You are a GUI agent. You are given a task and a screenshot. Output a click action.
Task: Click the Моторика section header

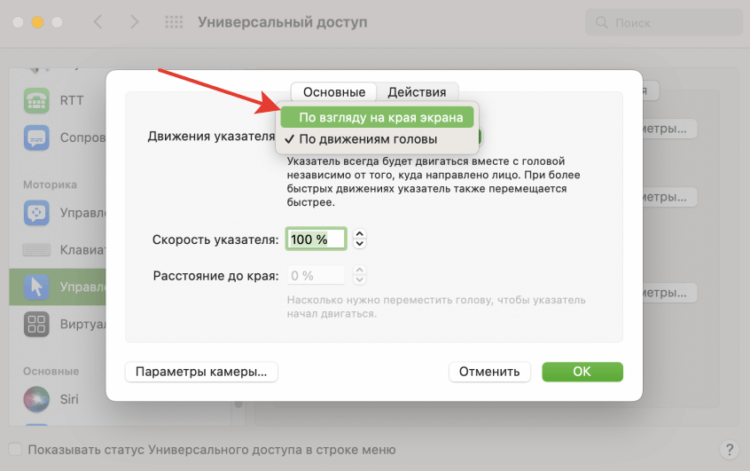tap(50, 185)
